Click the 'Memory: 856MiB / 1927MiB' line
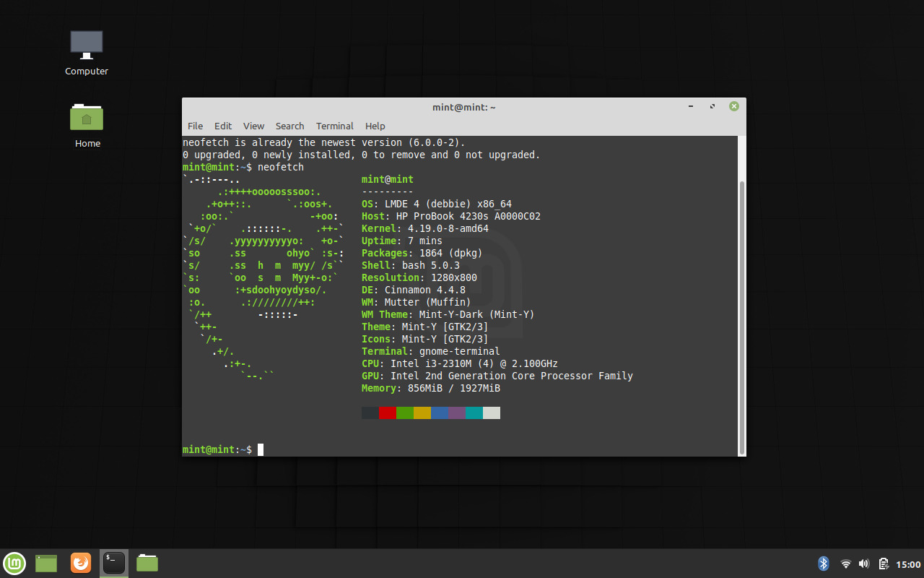 [x=431, y=388]
